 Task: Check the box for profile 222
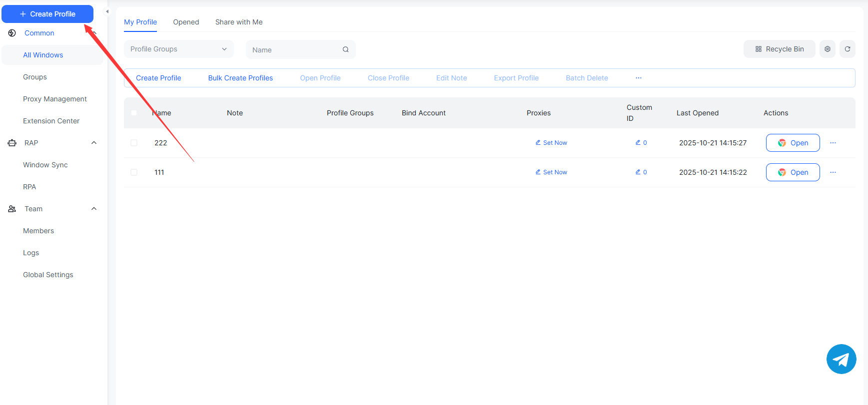(134, 143)
